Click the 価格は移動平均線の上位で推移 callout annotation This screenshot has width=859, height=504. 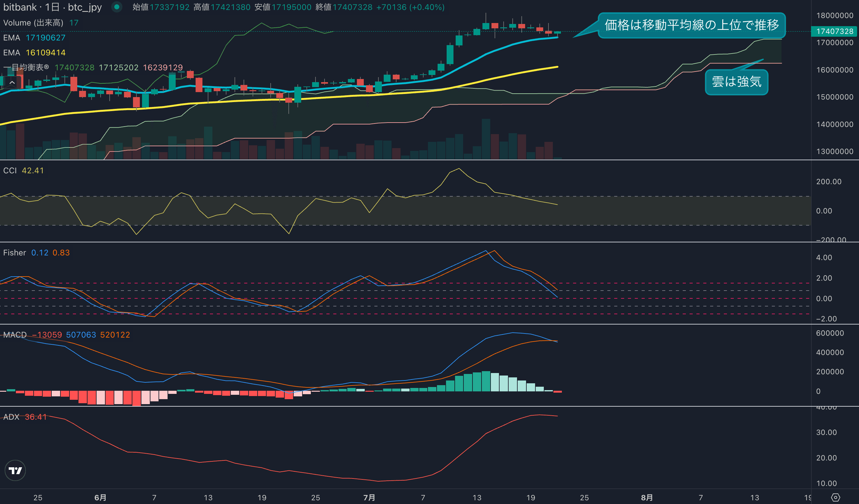coord(691,25)
